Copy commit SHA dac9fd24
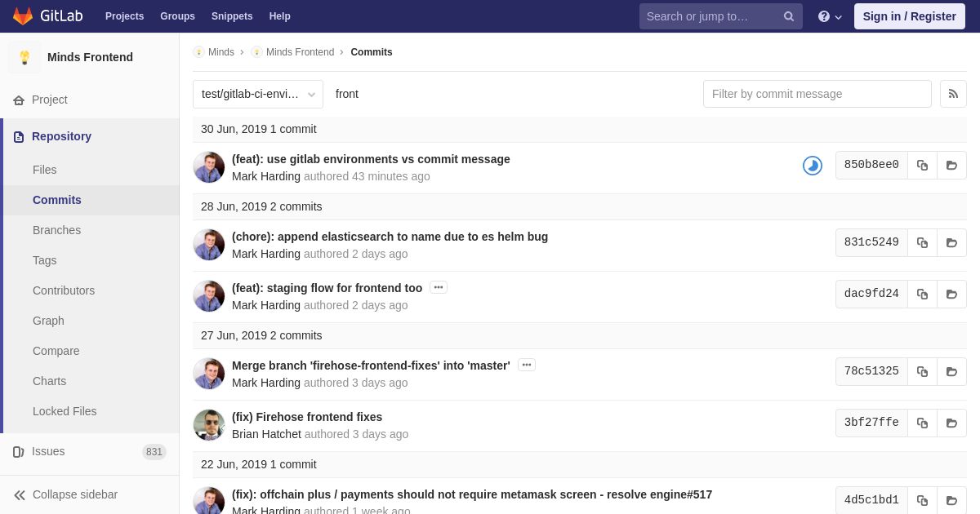Image resolution: width=980 pixels, height=514 pixels. point(922,294)
